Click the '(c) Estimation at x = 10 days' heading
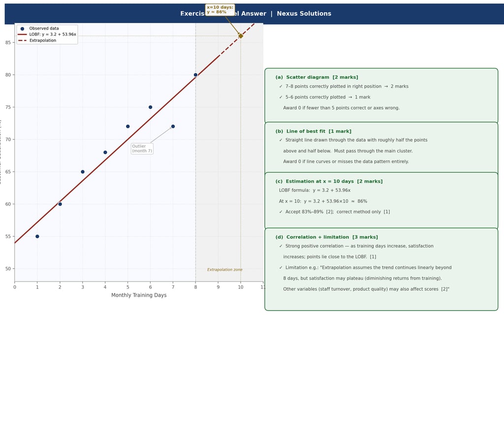 coord(329,181)
